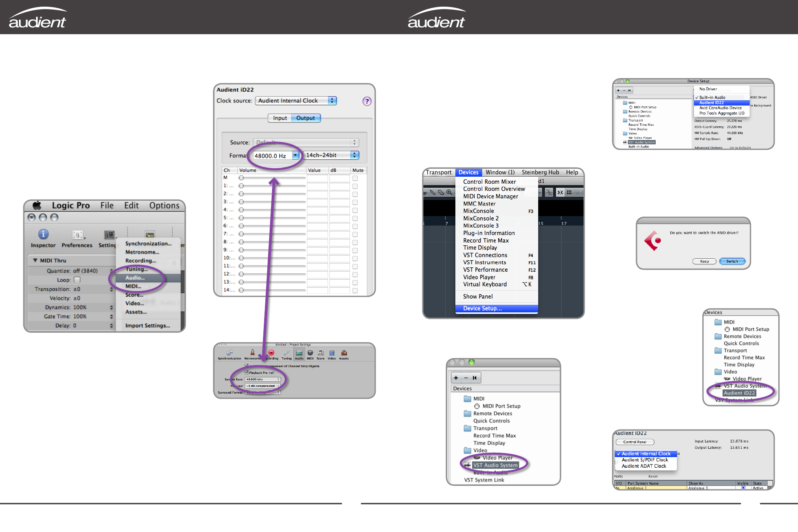Screen dimensions: 798x532
Task: Select the Tuning icon in Project Settings
Action: click(287, 353)
